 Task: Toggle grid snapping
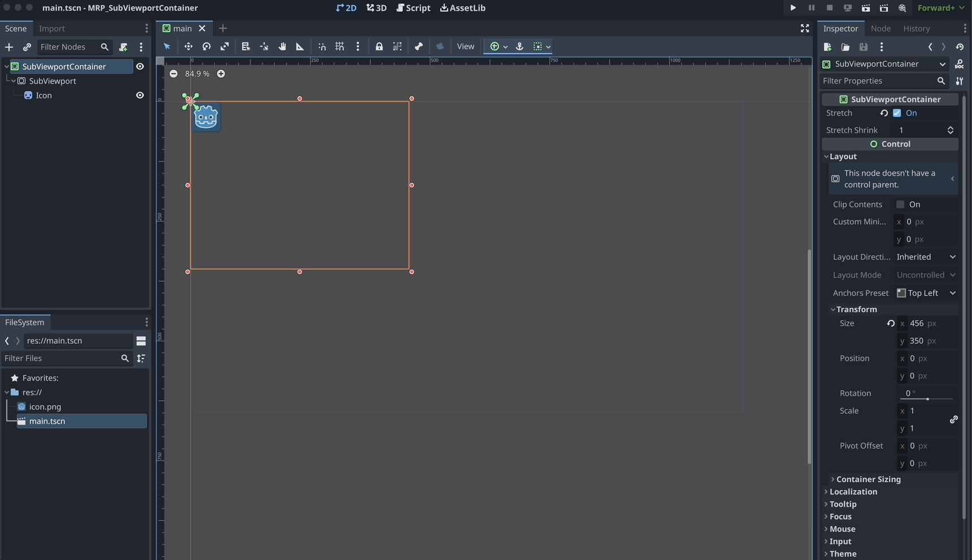340,47
